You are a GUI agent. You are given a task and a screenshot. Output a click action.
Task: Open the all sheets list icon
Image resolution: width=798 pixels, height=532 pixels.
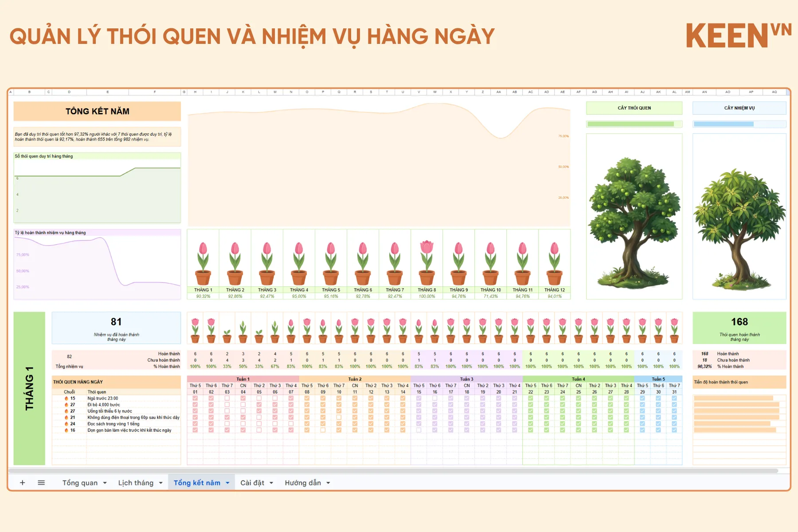(41, 483)
